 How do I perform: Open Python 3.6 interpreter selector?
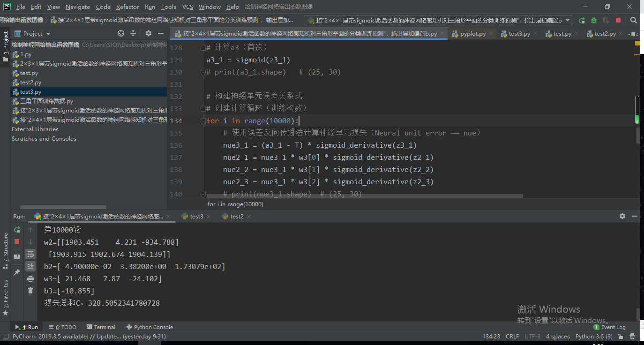point(594,337)
